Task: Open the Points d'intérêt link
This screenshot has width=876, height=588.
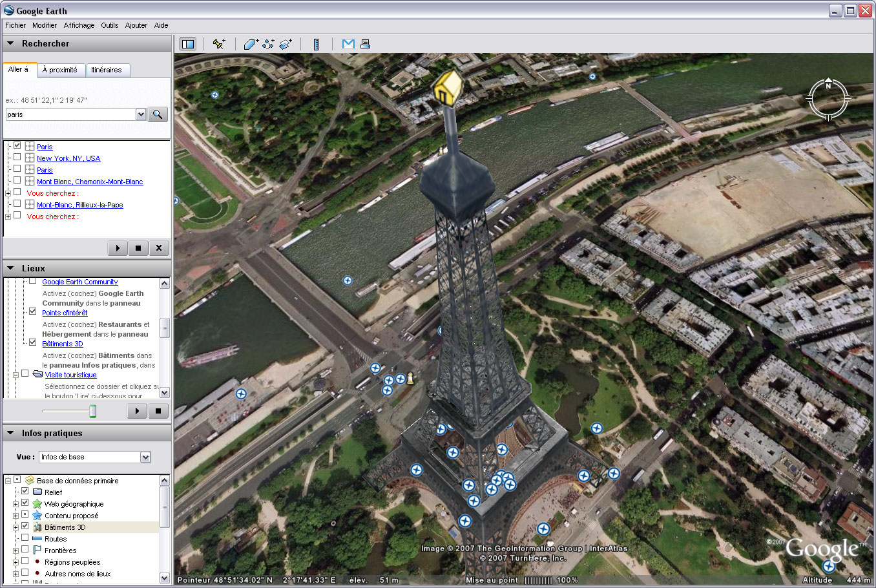Action: (65, 313)
